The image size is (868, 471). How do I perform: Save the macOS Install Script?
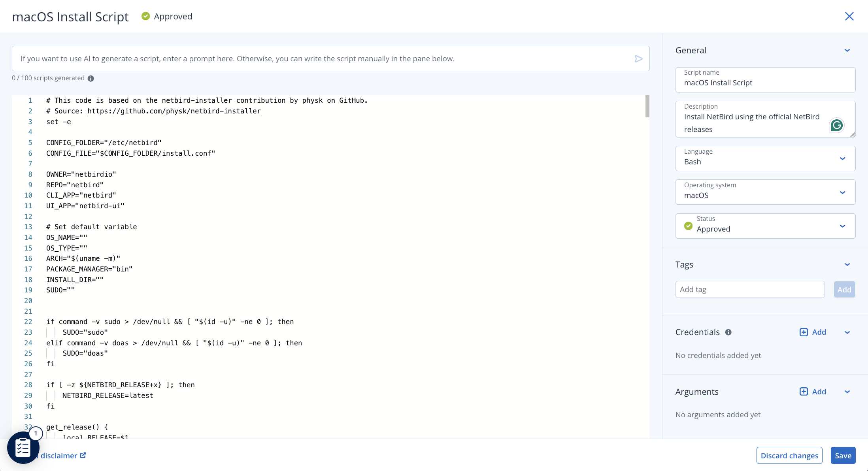843,455
